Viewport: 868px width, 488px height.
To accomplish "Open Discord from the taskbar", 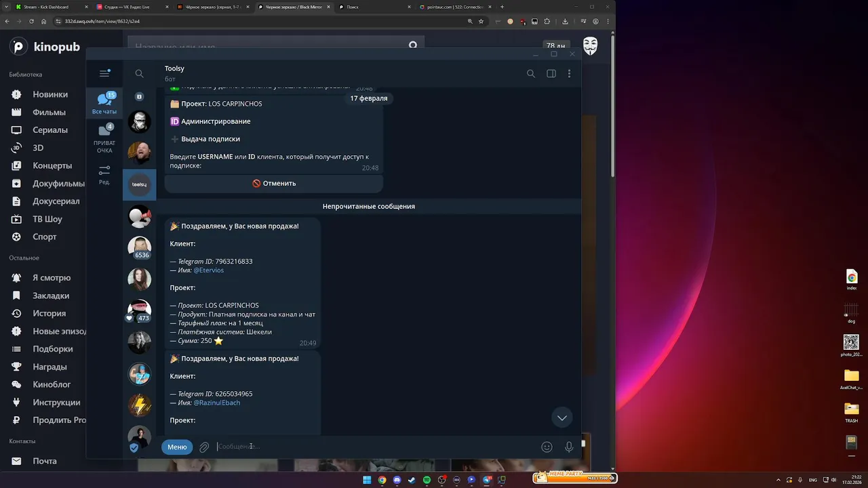I will tap(397, 480).
